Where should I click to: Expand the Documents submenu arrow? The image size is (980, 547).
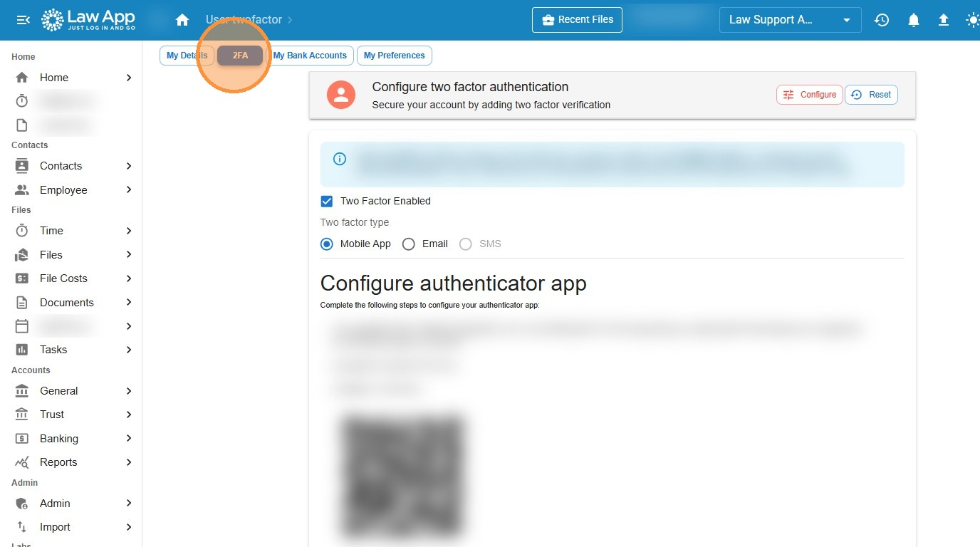(129, 303)
